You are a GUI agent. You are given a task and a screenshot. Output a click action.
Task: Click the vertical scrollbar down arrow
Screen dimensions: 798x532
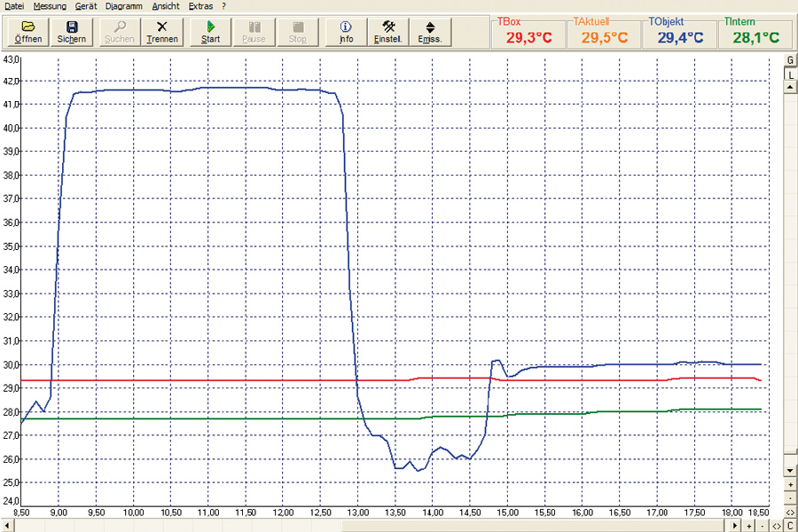click(x=790, y=469)
